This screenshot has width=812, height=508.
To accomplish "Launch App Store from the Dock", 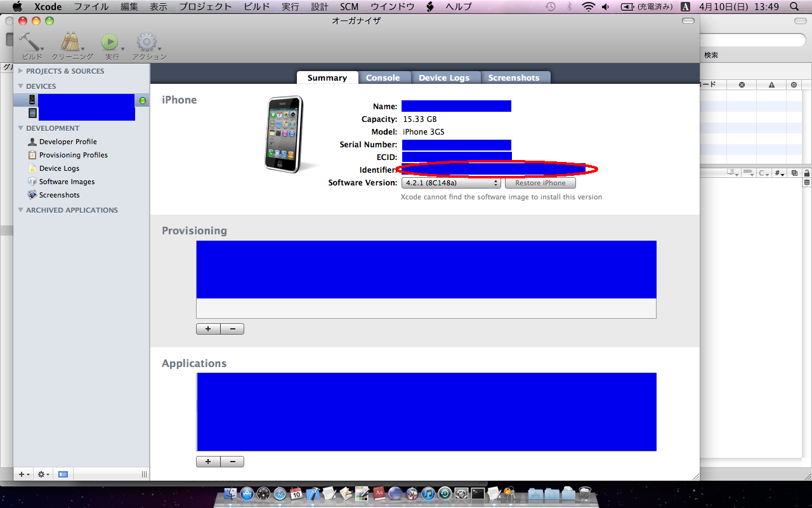I will 247,493.
